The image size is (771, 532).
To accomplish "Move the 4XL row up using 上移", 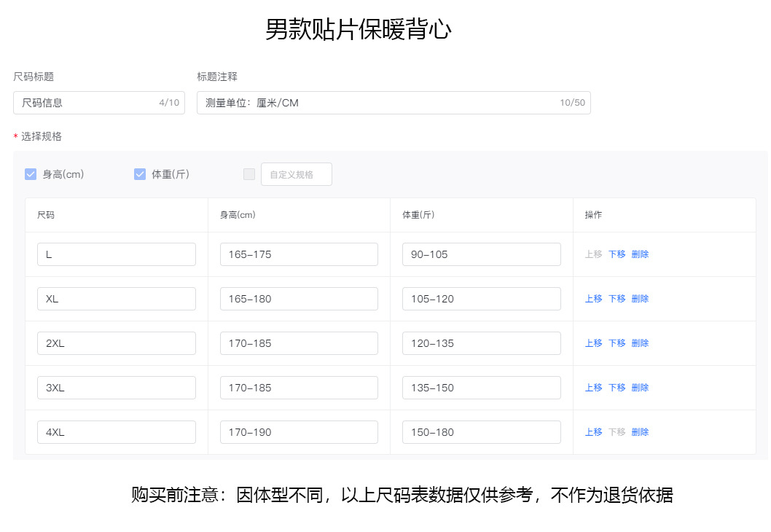I will pos(593,431).
